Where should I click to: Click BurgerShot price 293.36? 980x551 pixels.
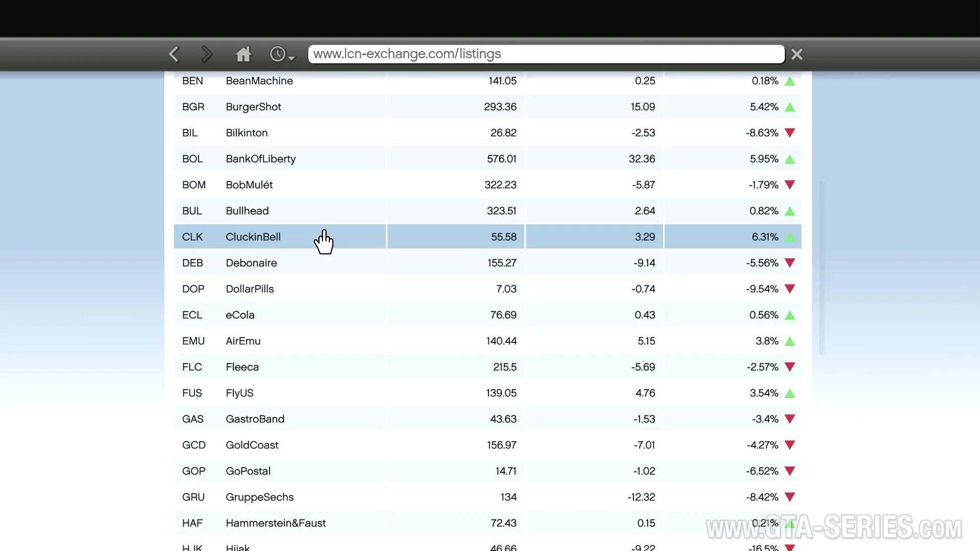point(500,107)
